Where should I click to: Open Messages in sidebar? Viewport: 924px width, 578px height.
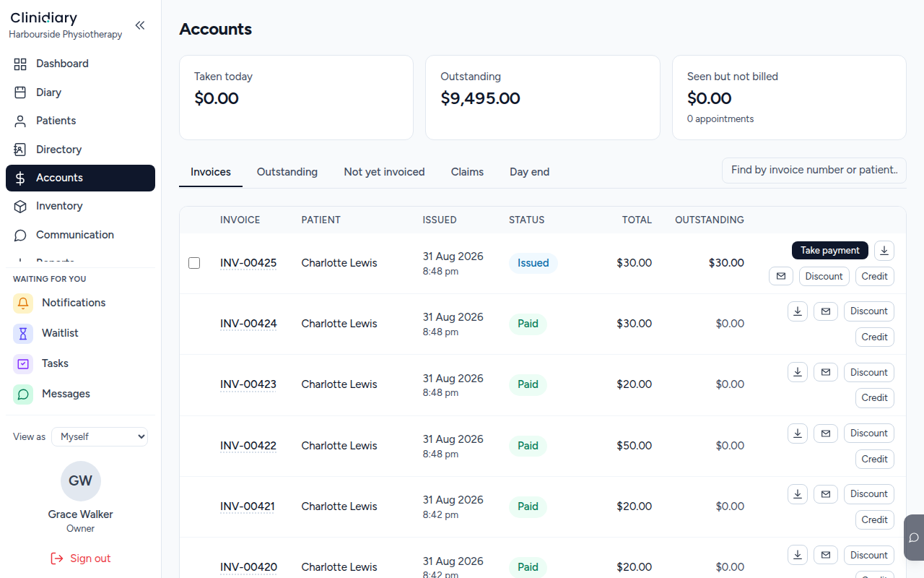tap(80, 394)
